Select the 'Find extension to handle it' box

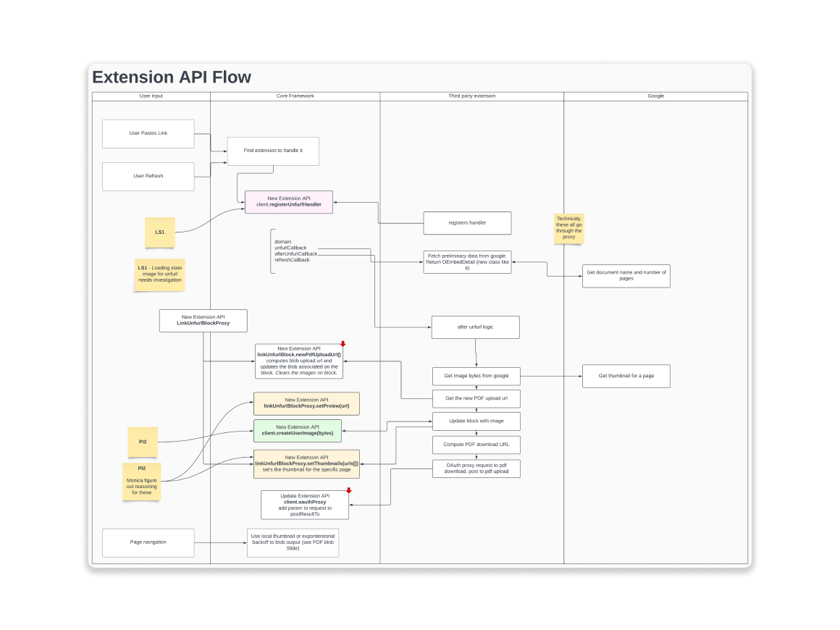[x=273, y=151]
